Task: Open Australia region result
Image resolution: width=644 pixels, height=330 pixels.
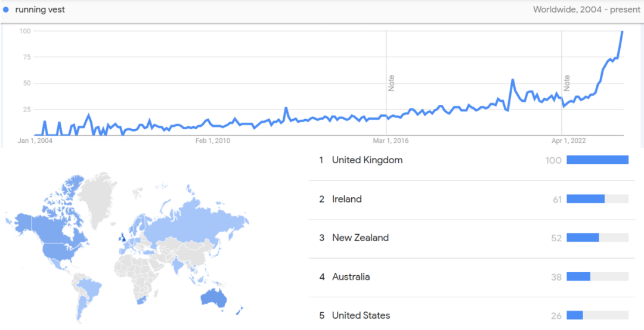Action: coord(351,276)
